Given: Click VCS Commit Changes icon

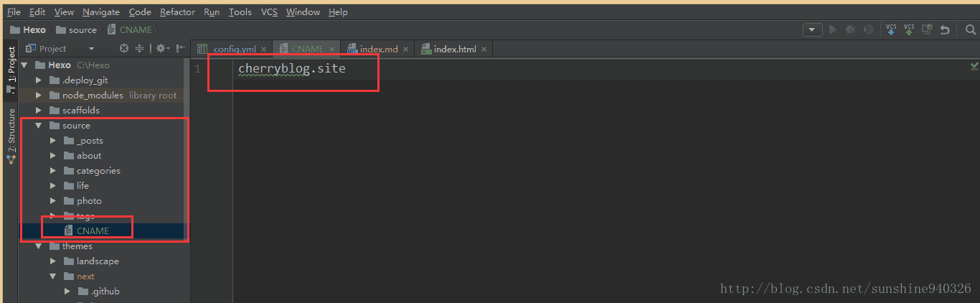Looking at the screenshot, I should 909,29.
